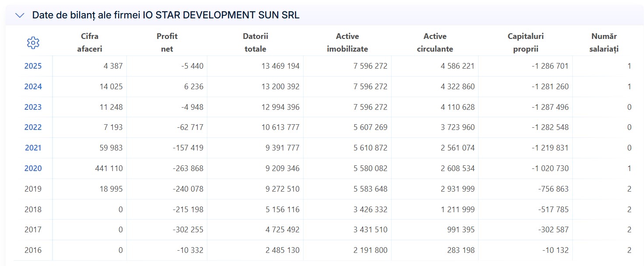This screenshot has height=266, width=644.
Task: Click fixed assets value 3 426 332
Action: click(370, 210)
